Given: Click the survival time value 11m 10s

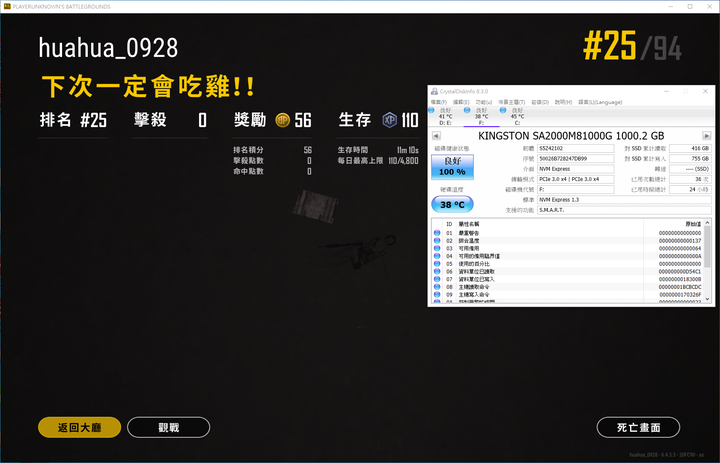Looking at the screenshot, I should (408, 150).
